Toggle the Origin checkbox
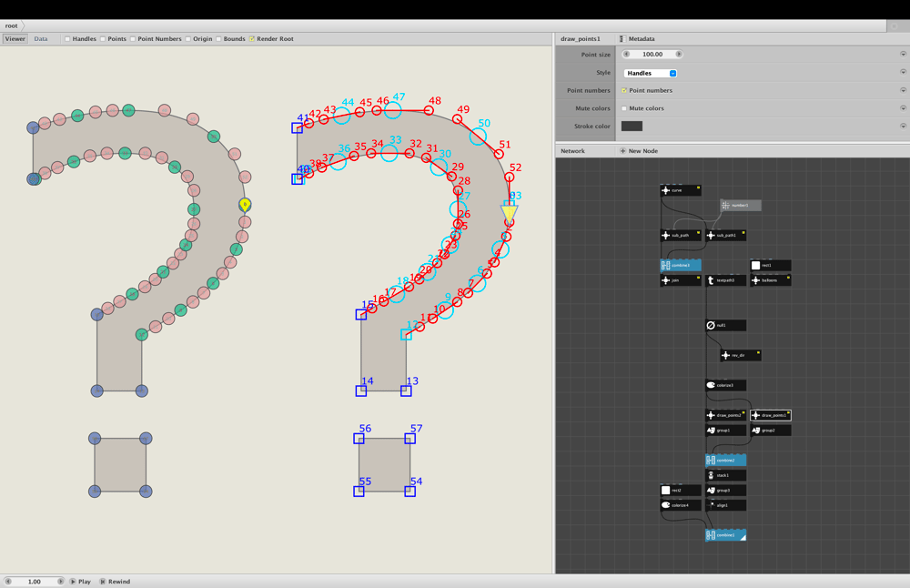The image size is (910, 588). (188, 39)
